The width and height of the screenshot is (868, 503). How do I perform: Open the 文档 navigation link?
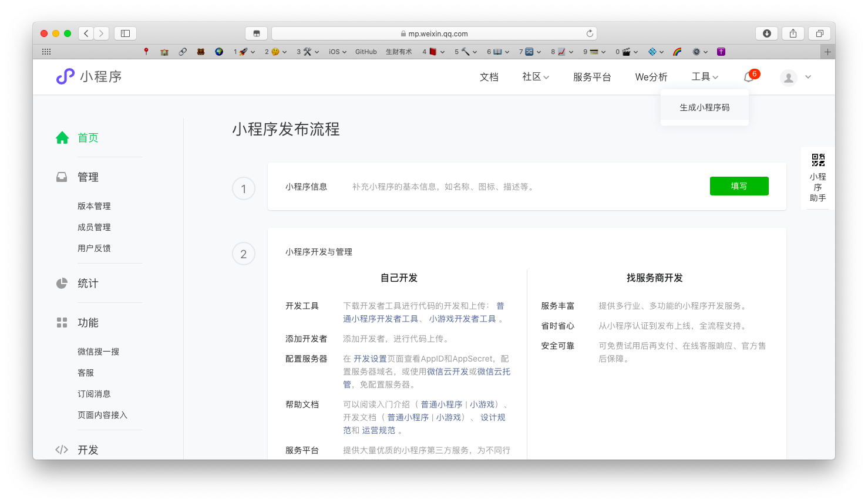click(x=489, y=77)
